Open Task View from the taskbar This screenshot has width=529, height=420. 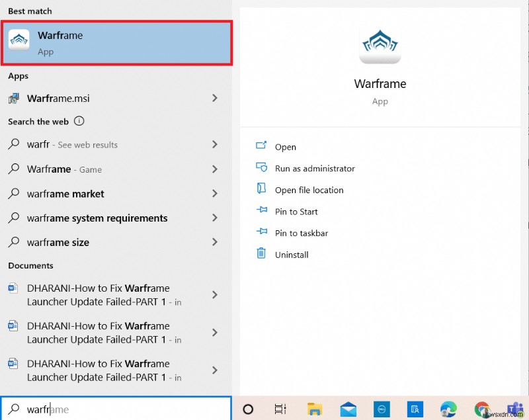click(280, 409)
